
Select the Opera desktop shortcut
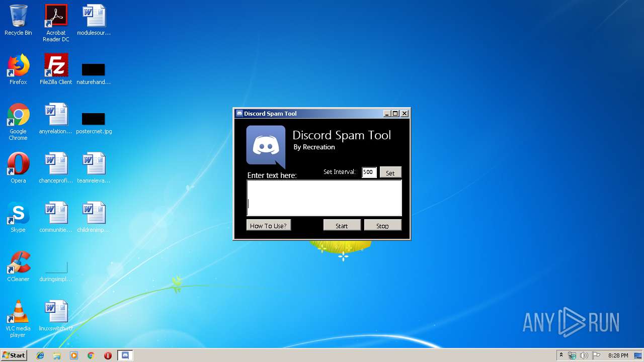[18, 168]
